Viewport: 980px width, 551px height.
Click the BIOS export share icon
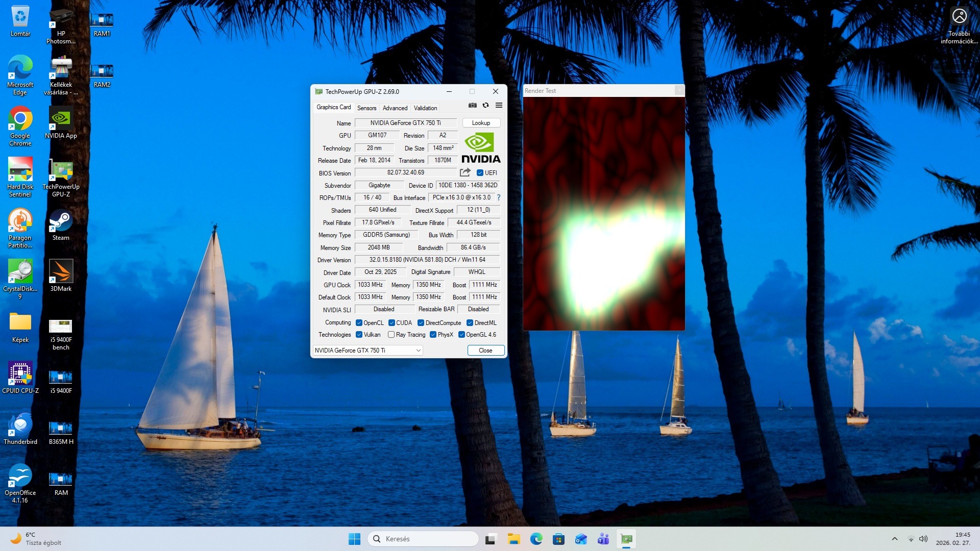click(x=465, y=172)
